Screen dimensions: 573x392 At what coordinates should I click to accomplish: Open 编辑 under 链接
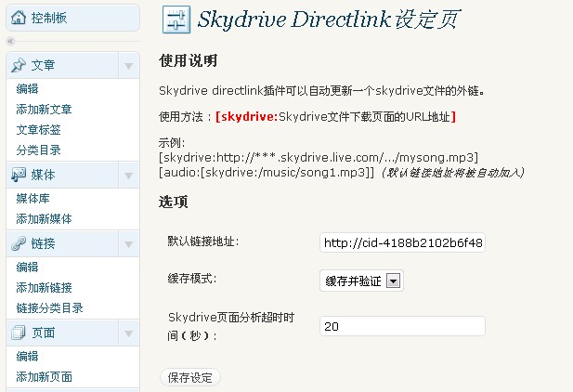point(28,268)
